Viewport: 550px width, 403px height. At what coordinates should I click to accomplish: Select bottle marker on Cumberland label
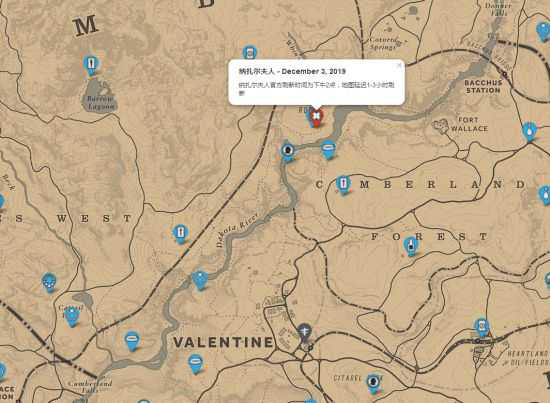pyautogui.click(x=343, y=184)
